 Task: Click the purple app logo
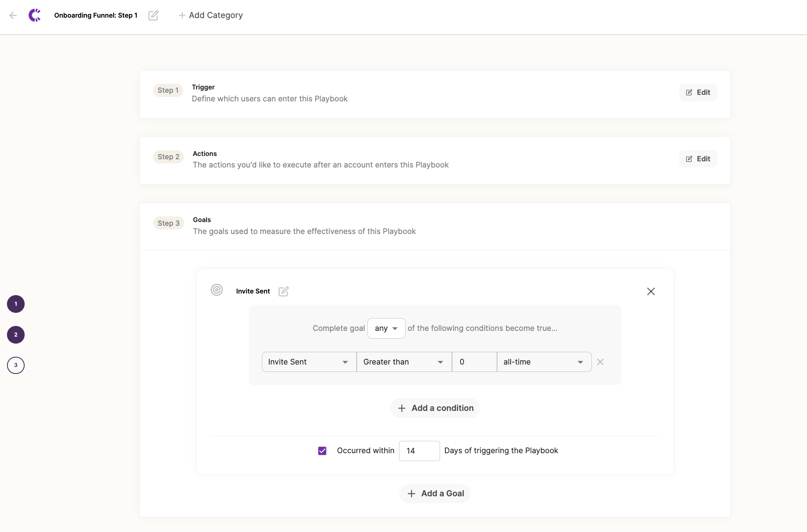tap(35, 16)
